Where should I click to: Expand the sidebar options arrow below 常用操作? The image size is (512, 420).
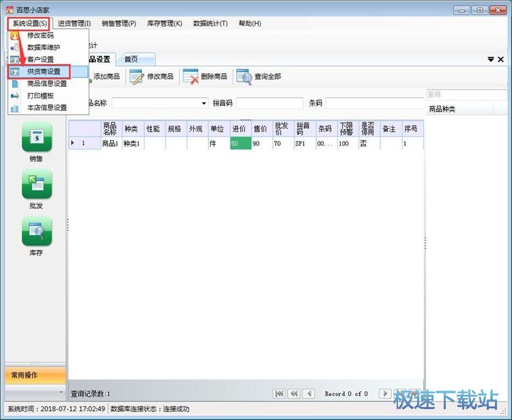pos(61,392)
